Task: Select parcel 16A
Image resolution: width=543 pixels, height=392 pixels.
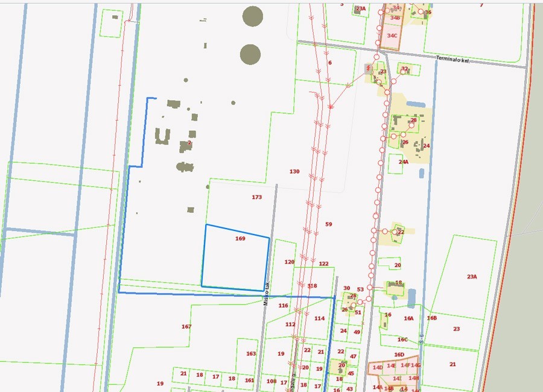Action: 409,318
